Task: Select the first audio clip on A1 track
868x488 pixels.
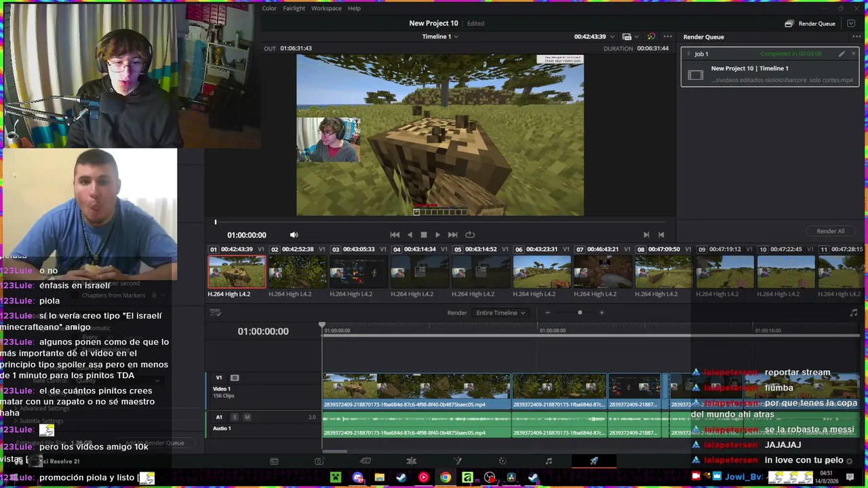Action: (416, 424)
